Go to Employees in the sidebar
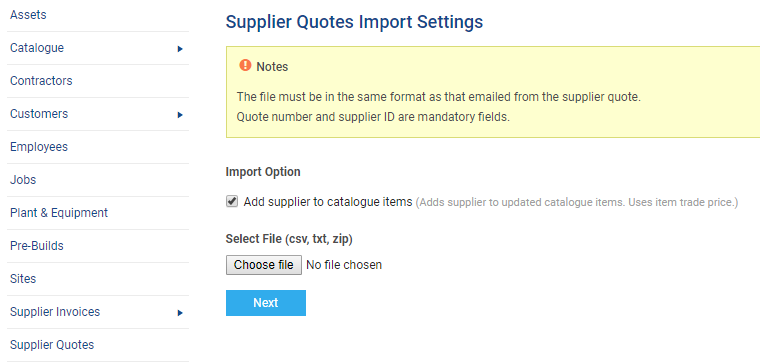 [39, 147]
